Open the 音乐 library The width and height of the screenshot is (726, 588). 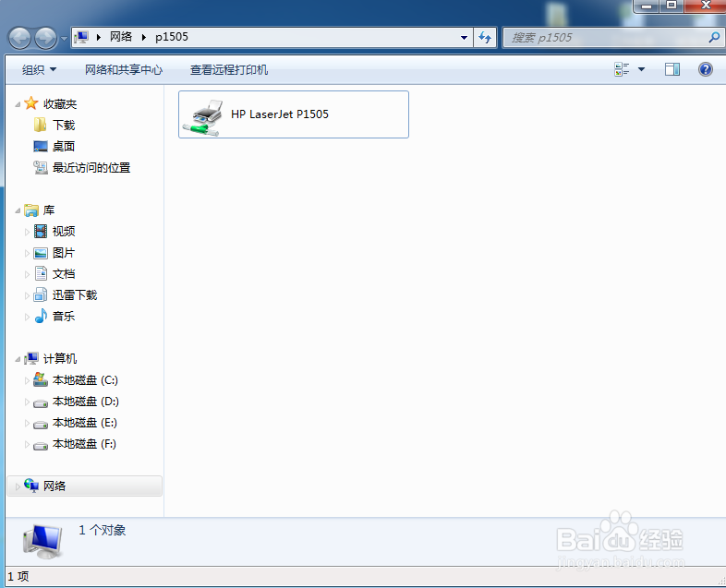64,317
